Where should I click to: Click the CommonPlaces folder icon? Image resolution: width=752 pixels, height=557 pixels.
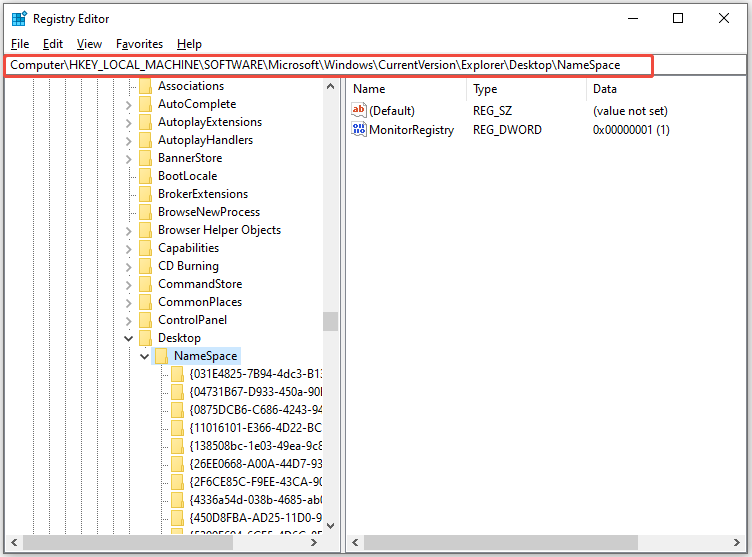(x=145, y=302)
